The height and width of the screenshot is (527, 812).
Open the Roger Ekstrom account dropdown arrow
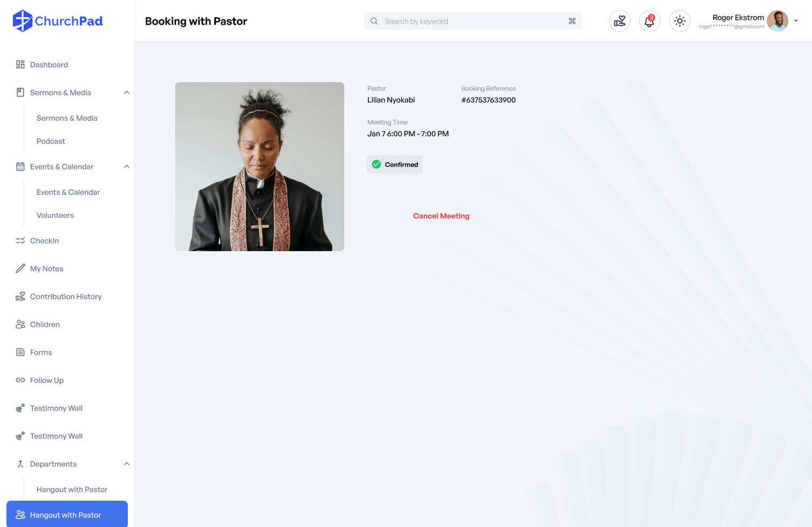coord(796,21)
